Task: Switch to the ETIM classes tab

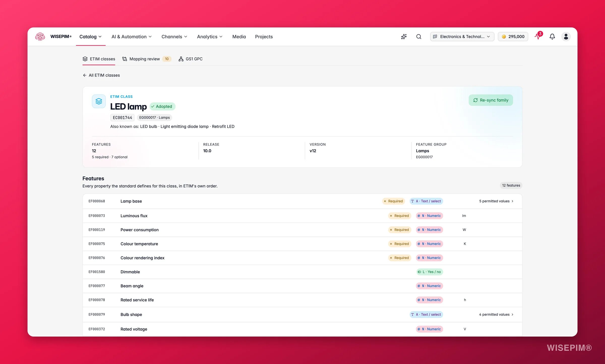Action: point(99,59)
